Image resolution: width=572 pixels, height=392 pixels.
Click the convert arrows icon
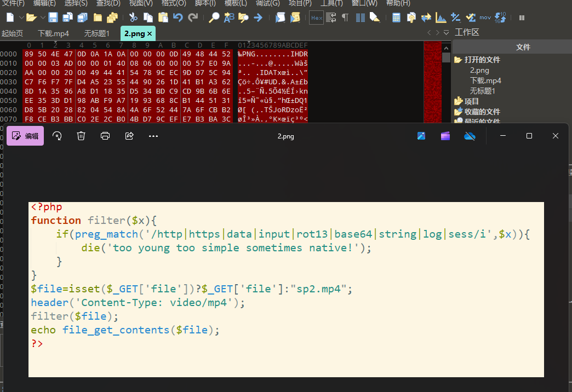click(426, 17)
